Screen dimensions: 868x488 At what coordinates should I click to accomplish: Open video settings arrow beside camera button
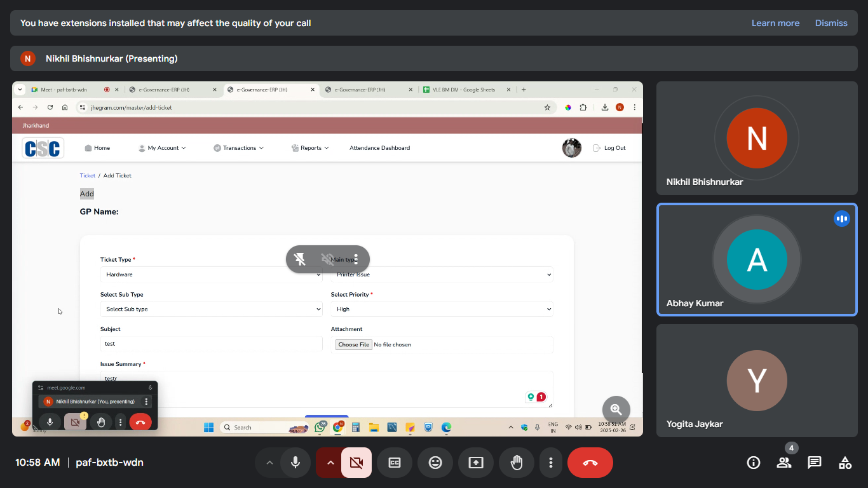click(330, 463)
